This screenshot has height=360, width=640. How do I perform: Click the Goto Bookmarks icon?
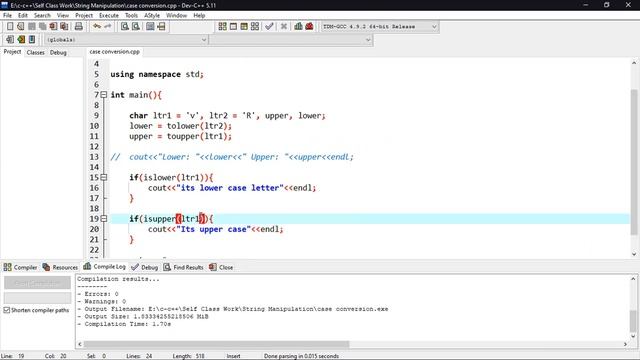click(32, 40)
